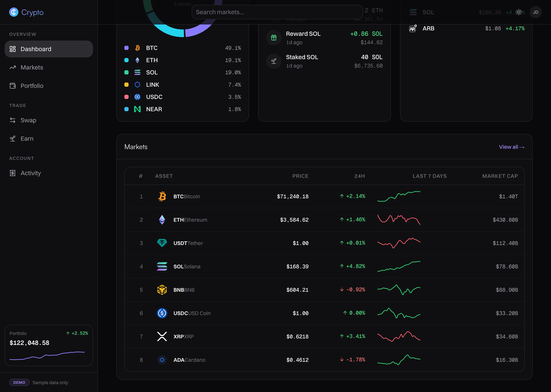Click the ARB token icon in the watchlist

click(x=413, y=29)
